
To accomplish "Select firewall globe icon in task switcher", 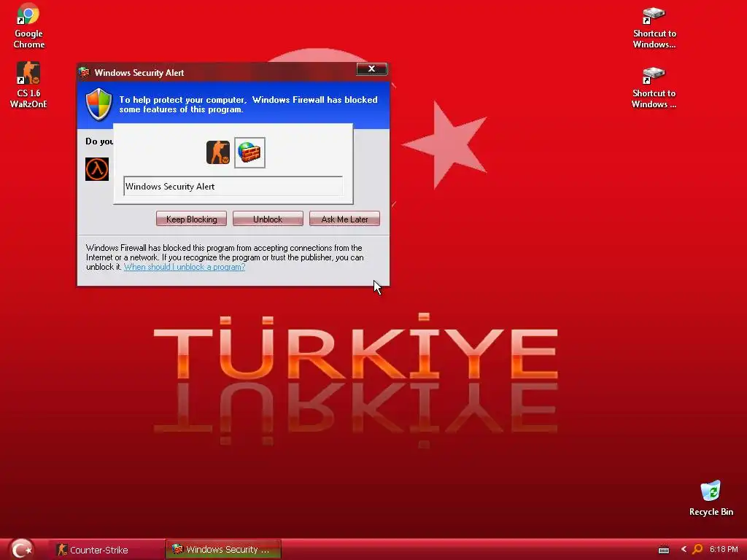I will (x=249, y=152).
